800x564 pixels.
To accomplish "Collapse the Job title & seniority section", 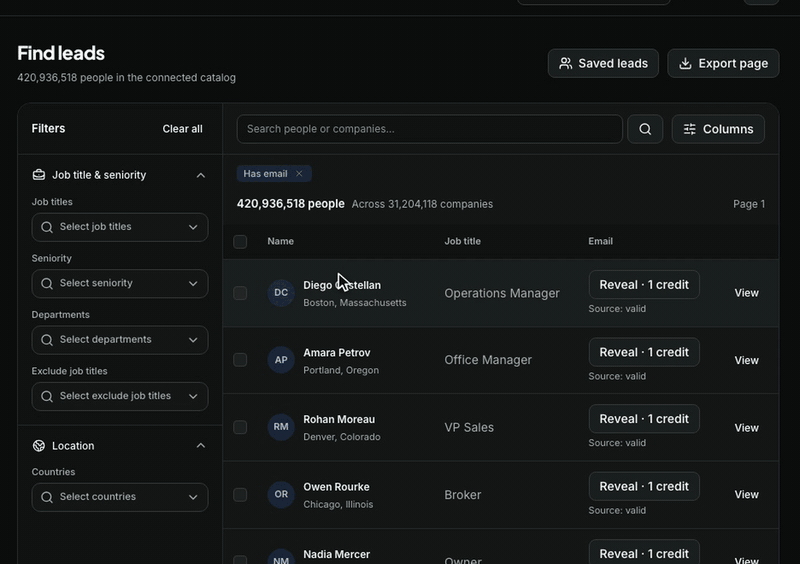I will click(x=201, y=175).
